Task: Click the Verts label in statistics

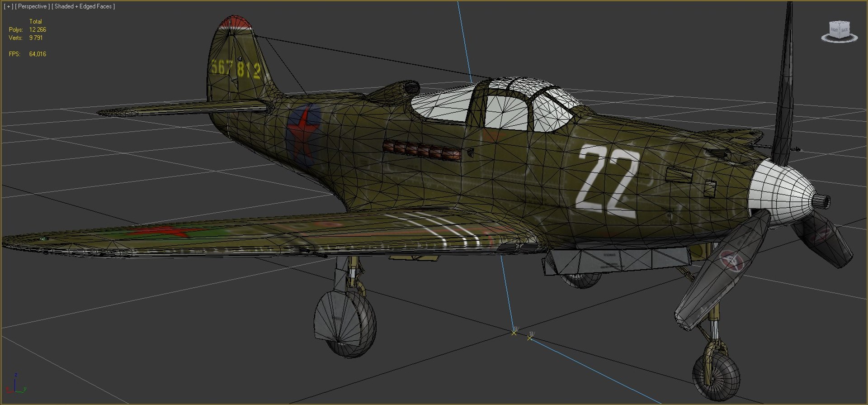Action: [15, 38]
